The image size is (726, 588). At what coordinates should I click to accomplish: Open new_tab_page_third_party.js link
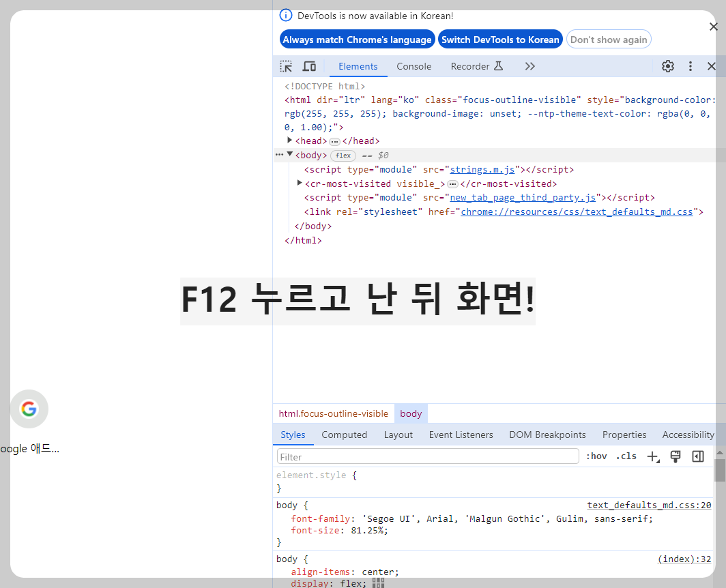523,198
